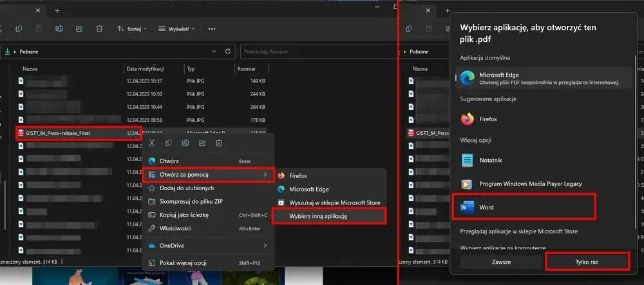Image resolution: width=644 pixels, height=285 pixels.
Task: Select the Word app in the open-with dialog
Action: point(523,207)
